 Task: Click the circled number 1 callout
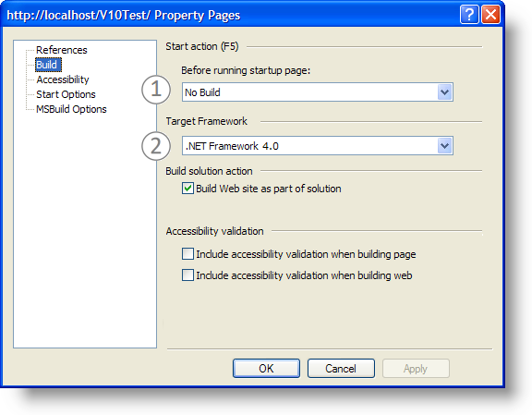click(x=156, y=90)
